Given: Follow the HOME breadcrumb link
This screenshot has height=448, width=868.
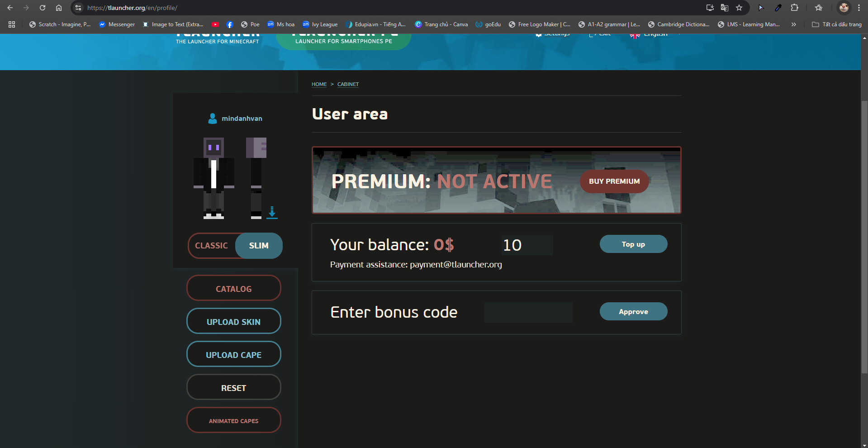Looking at the screenshot, I should tap(319, 84).
